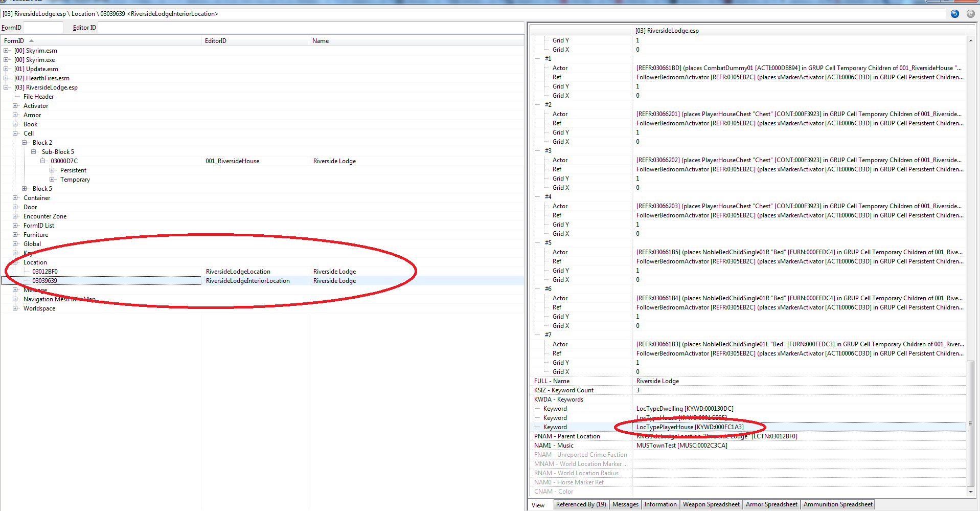Select the File Header item
The width and height of the screenshot is (980, 511).
click(38, 97)
